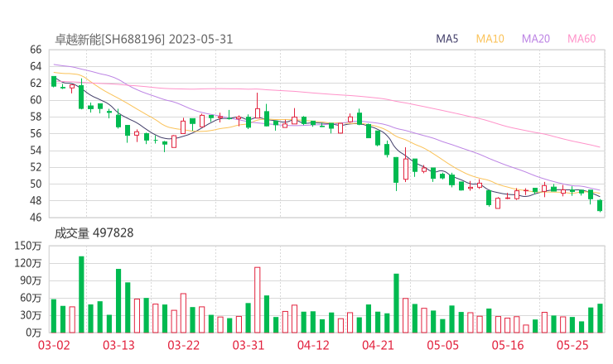Click the 90万 volume axis label
This screenshot has height=364, width=613.
pyautogui.click(x=31, y=280)
